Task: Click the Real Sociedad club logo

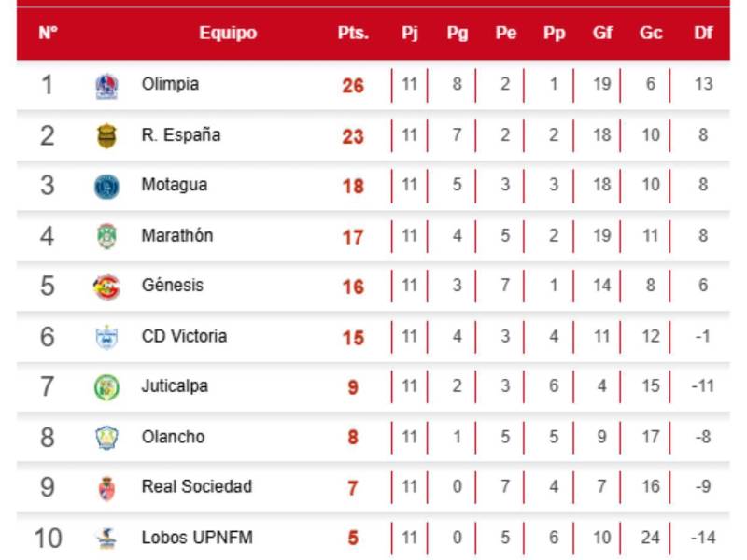Action: 106,487
